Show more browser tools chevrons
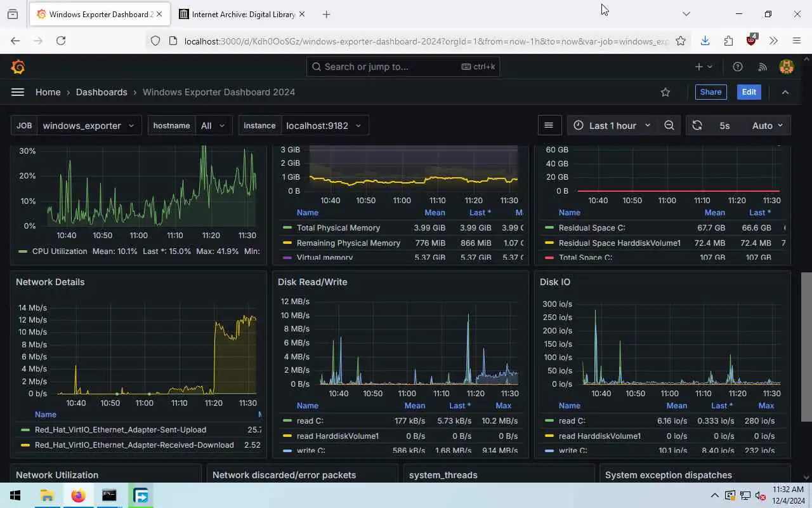812x508 pixels. coord(773,41)
